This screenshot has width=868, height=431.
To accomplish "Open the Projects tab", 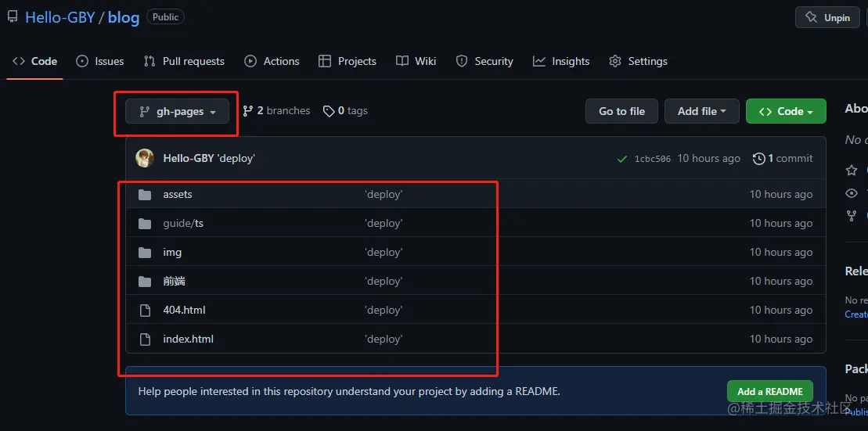I will pyautogui.click(x=347, y=62).
